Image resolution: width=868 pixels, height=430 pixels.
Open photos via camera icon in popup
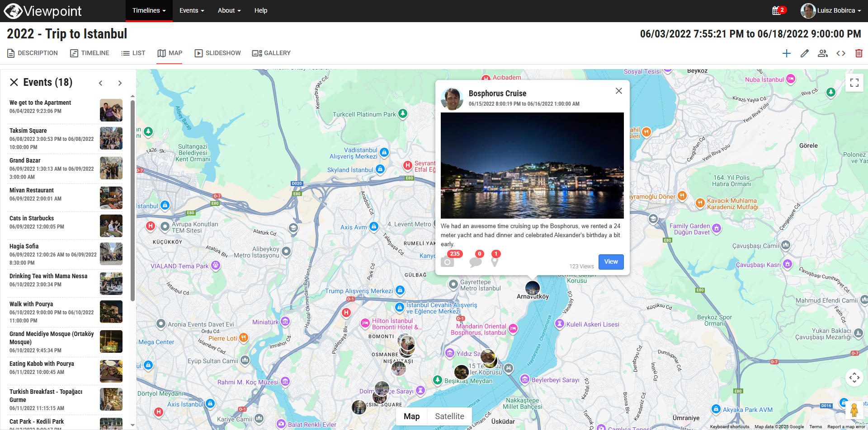click(x=448, y=261)
